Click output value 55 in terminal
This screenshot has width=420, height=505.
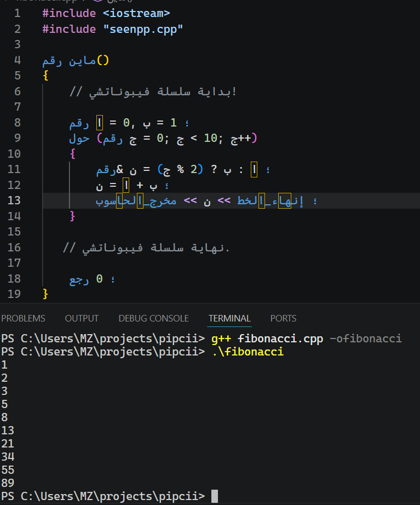pos(8,470)
